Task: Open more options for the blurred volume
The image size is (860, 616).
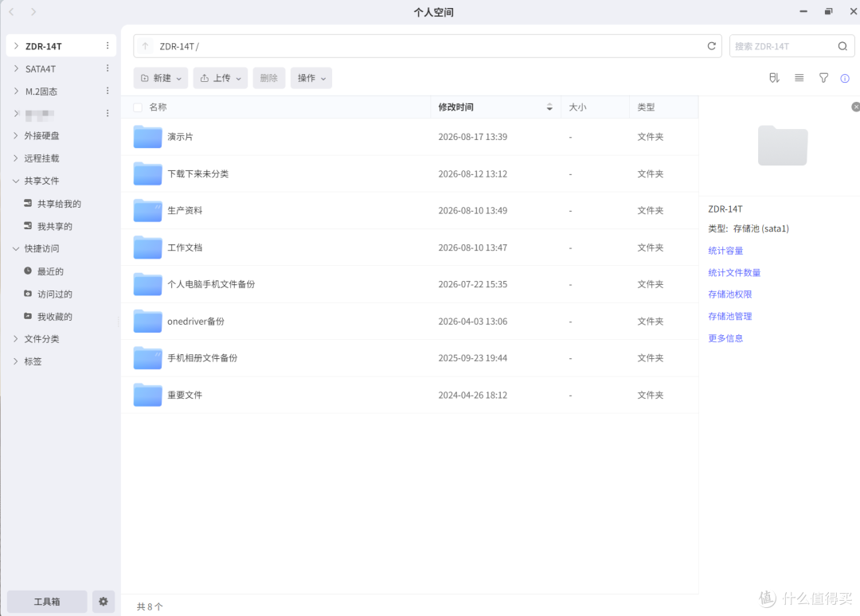Action: tap(107, 114)
